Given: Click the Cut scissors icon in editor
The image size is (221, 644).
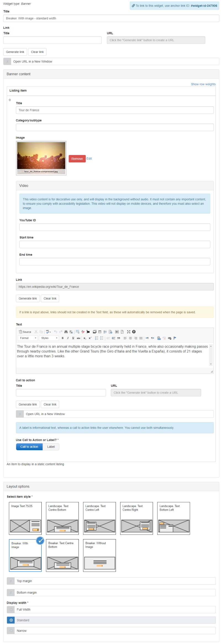Looking at the screenshot, I should [36, 332].
